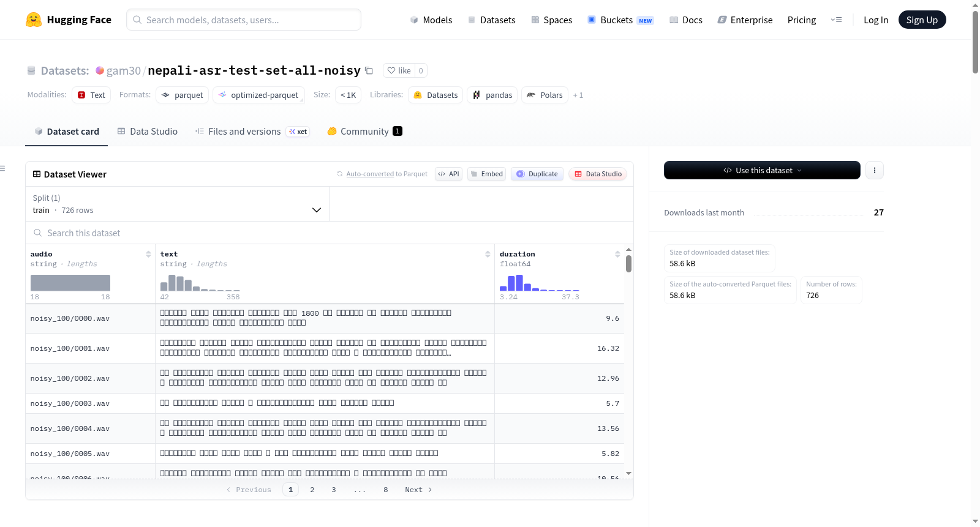Viewport: 980px width, 527px height.
Task: Filter by the parquet format tag
Action: click(183, 95)
